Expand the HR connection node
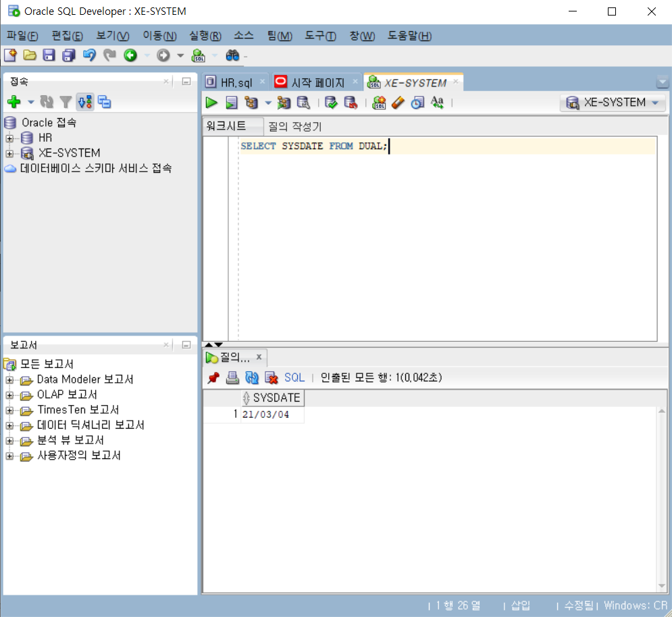Screen dimensions: 672x617 click(x=9, y=138)
